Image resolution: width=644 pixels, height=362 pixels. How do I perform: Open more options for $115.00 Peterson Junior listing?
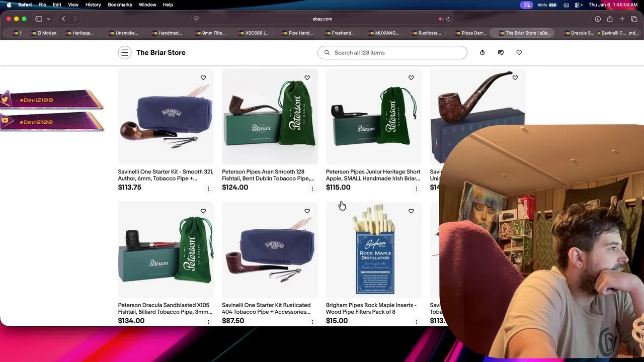(416, 189)
